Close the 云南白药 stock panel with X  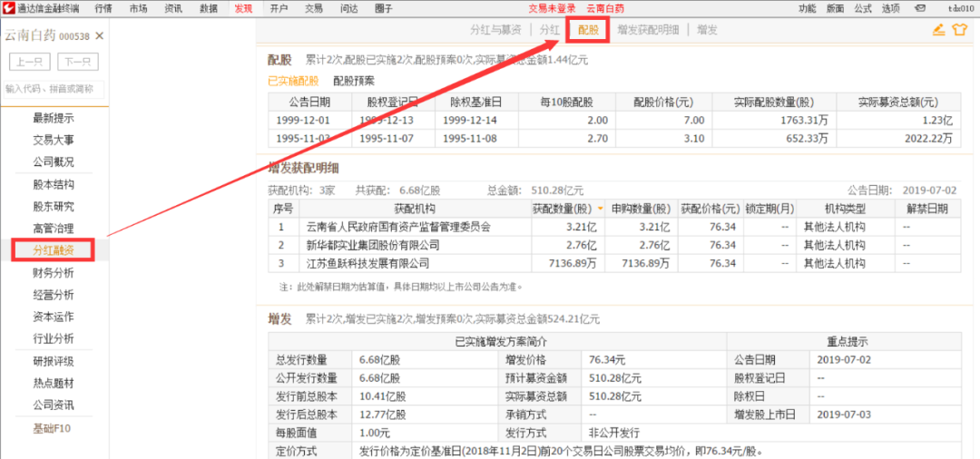pyautogui.click(x=99, y=36)
